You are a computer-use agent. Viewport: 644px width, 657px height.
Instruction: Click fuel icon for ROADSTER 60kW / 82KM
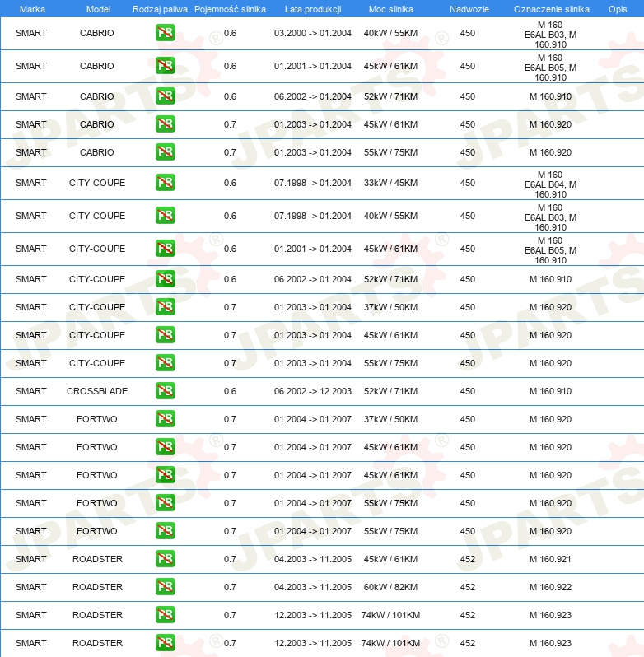165,587
